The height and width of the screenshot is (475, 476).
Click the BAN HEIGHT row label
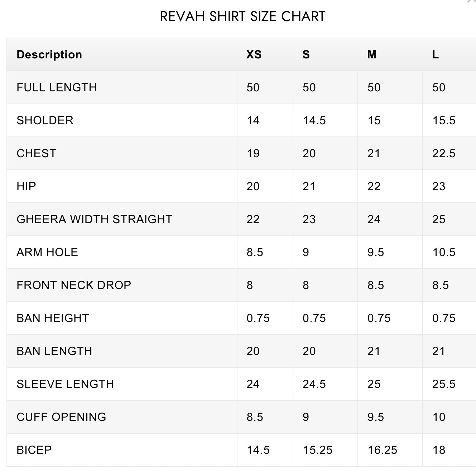point(53,318)
